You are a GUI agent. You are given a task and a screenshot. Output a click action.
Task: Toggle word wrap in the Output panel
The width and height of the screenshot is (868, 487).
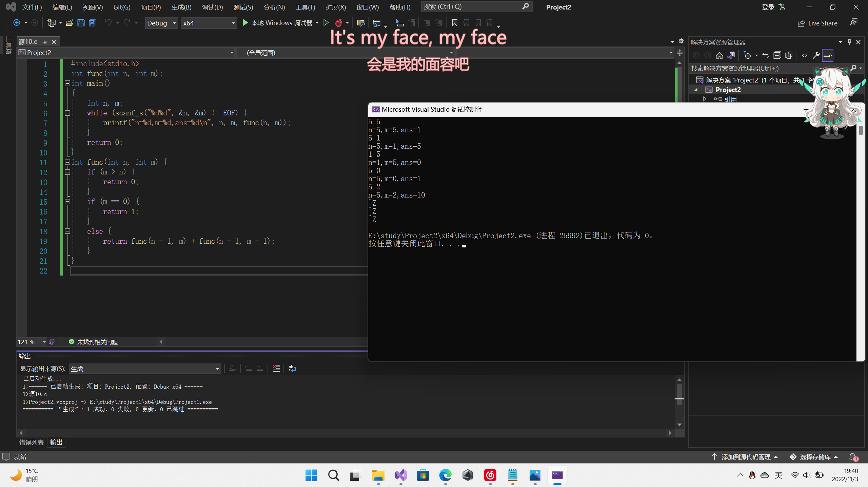pyautogui.click(x=292, y=369)
